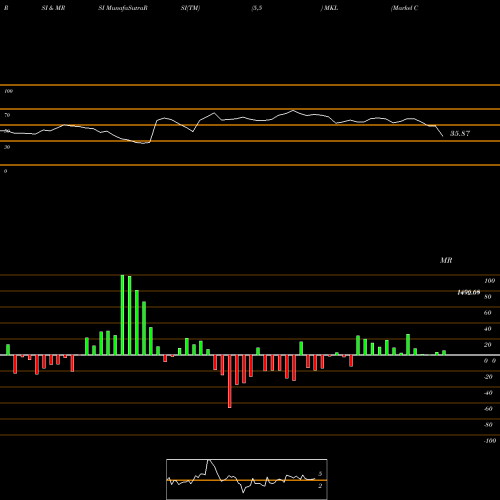
Task: Click the Markel C title text
Action: click(405, 8)
